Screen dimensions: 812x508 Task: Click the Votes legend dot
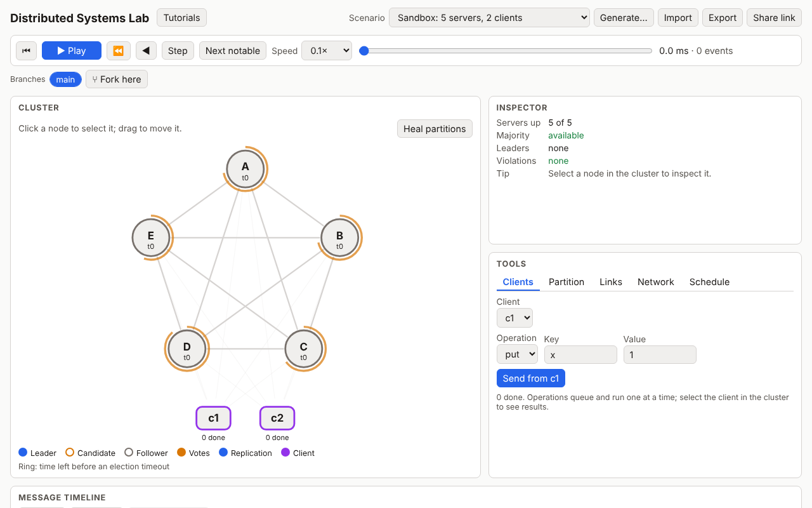point(181,453)
